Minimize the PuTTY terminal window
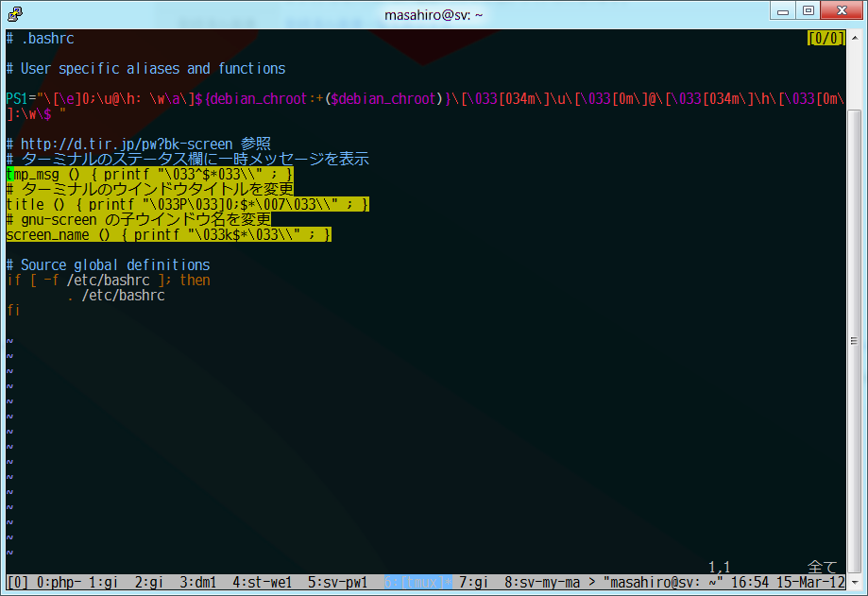868x596 pixels. (783, 10)
